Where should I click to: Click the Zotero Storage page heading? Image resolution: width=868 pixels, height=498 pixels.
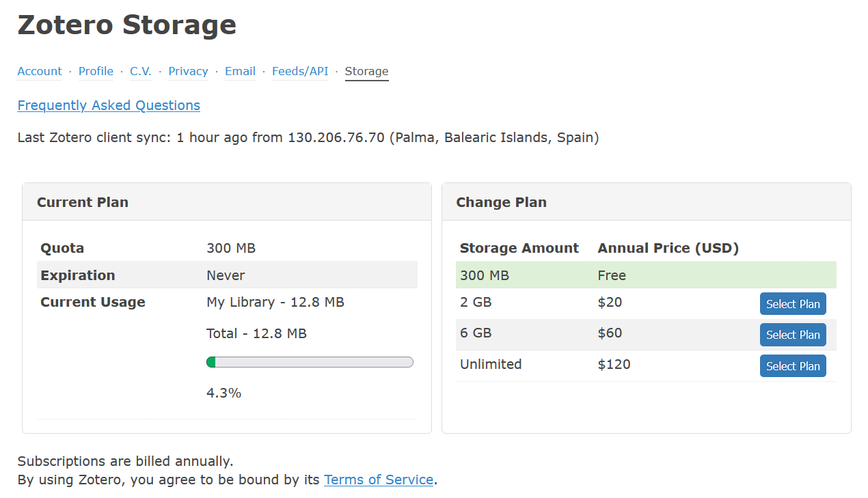point(127,25)
